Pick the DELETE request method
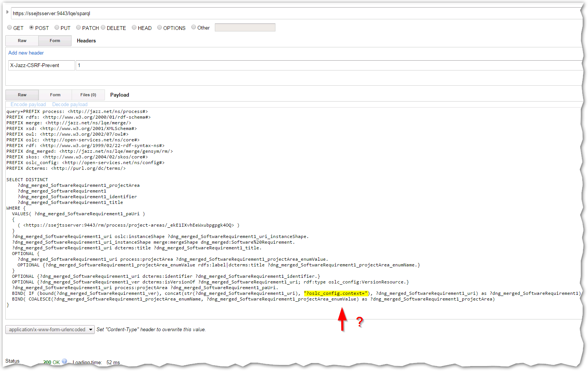The width and height of the screenshot is (588, 371). 103,28
